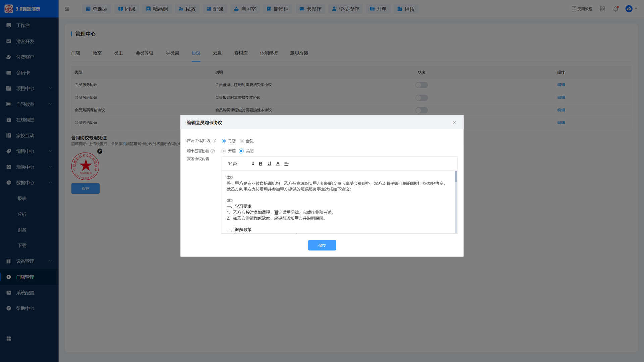644x362 pixels.
Task: Toggle the 会员服务协议 status switch
Action: 421,85
